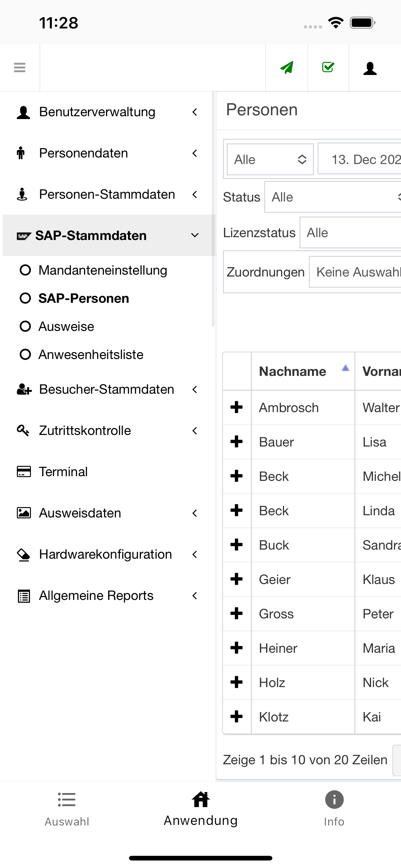Tap the hamburger menu icon
The height and width of the screenshot is (868, 401).
tap(20, 67)
